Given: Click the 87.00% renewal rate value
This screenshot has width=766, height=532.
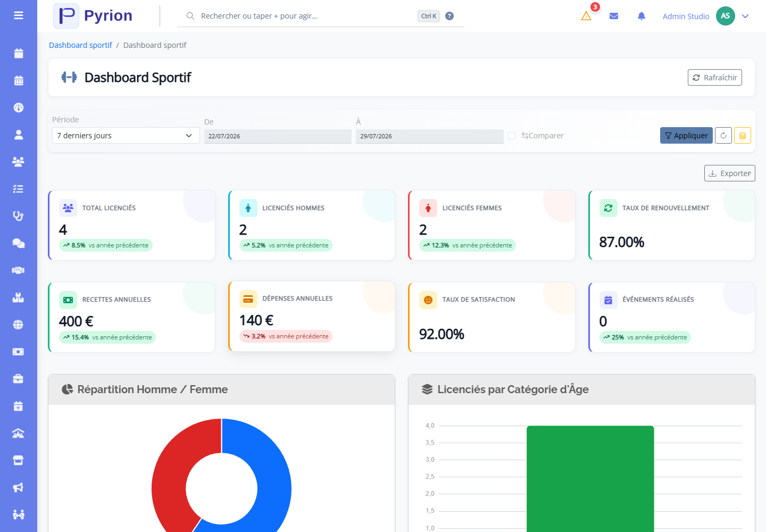Looking at the screenshot, I should 622,242.
